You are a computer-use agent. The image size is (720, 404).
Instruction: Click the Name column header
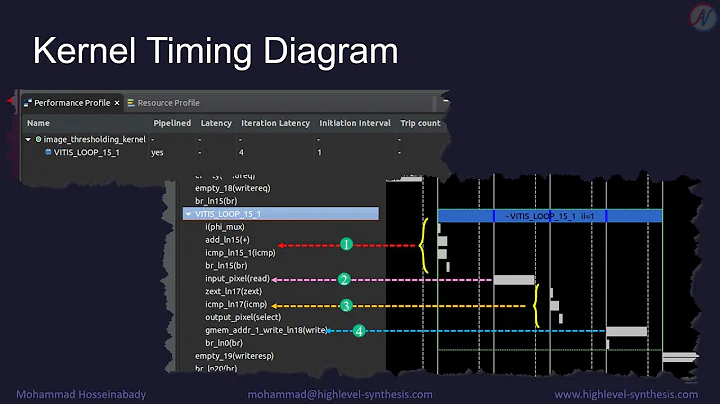click(38, 123)
